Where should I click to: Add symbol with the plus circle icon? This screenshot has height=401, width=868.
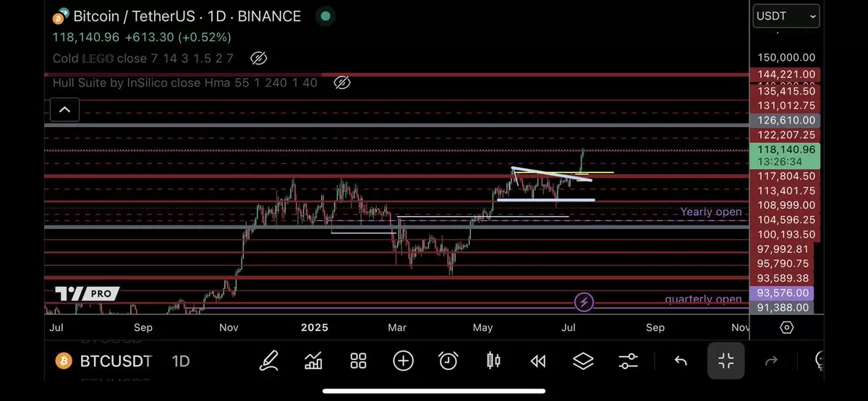[403, 361]
